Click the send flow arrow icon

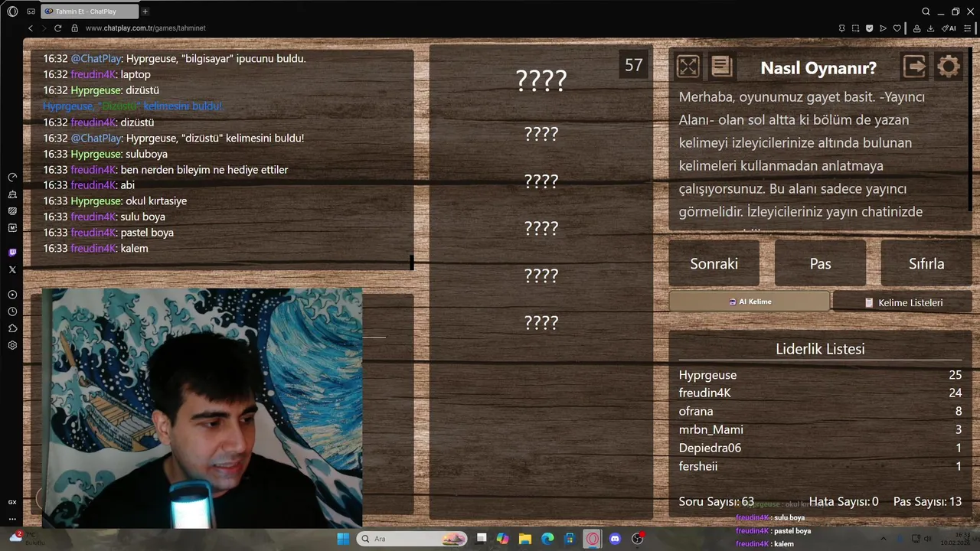pos(884,28)
